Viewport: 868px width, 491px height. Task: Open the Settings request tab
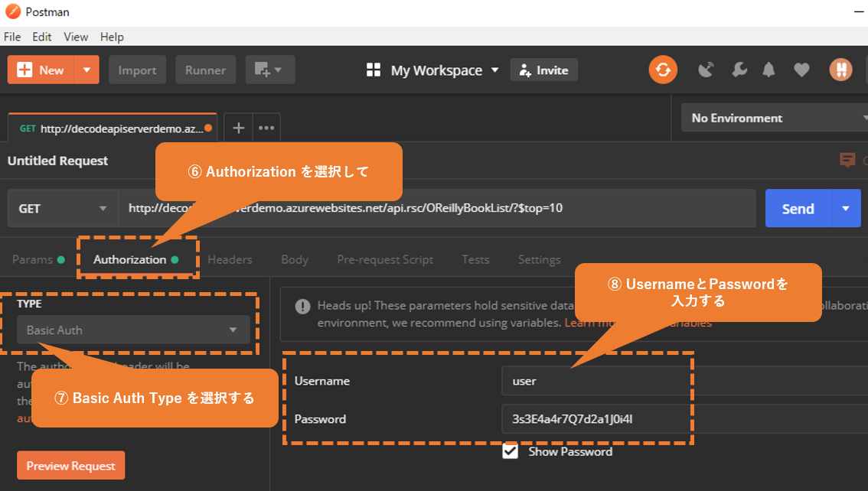(539, 259)
